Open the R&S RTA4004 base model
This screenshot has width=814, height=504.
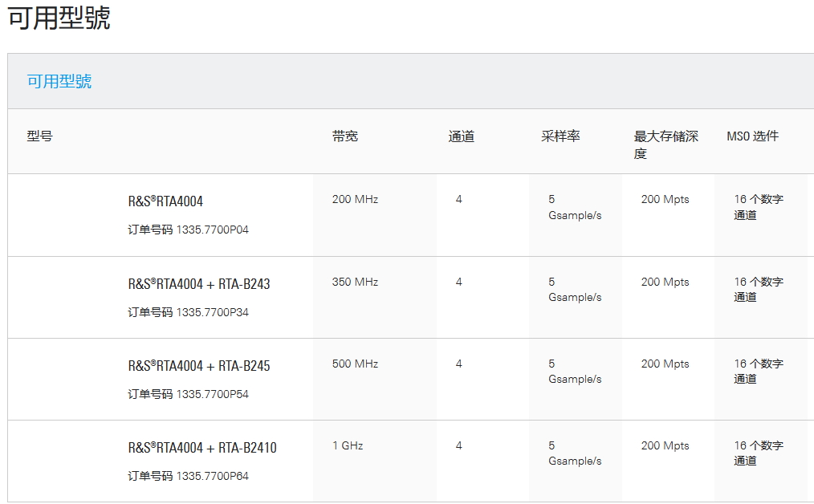pos(165,201)
